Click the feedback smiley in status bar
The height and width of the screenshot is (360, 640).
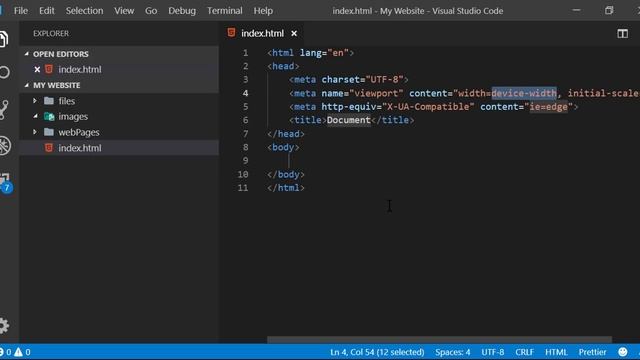click(622, 352)
